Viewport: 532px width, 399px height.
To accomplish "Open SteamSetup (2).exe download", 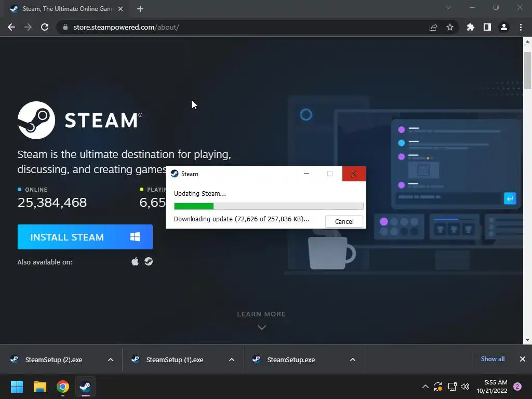I will pyautogui.click(x=54, y=360).
